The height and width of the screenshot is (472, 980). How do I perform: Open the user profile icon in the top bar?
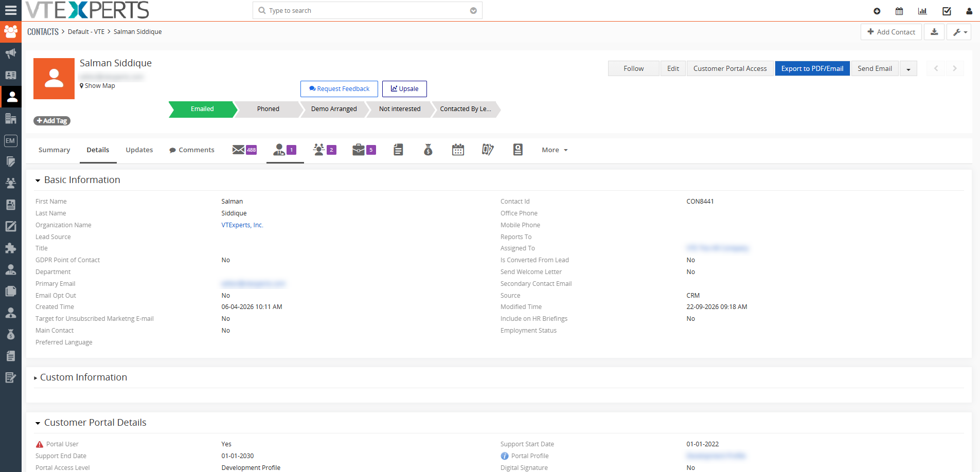click(x=969, y=11)
